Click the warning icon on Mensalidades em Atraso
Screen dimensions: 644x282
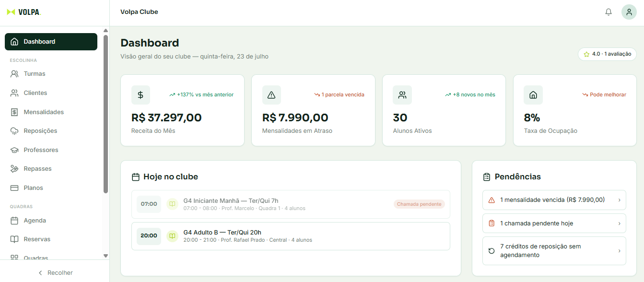tap(271, 95)
